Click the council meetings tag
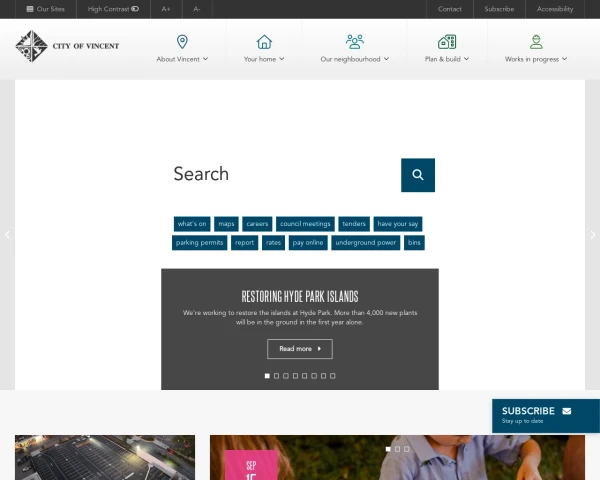 coord(305,224)
